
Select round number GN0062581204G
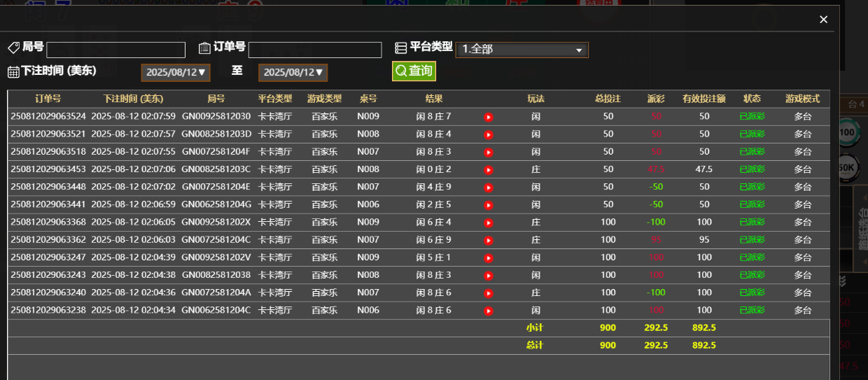[x=216, y=204]
